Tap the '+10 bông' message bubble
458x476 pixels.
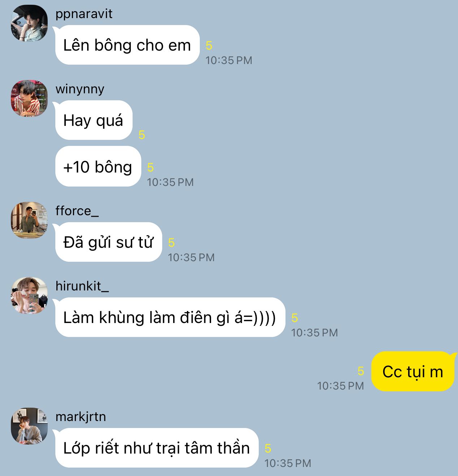pyautogui.click(x=98, y=167)
